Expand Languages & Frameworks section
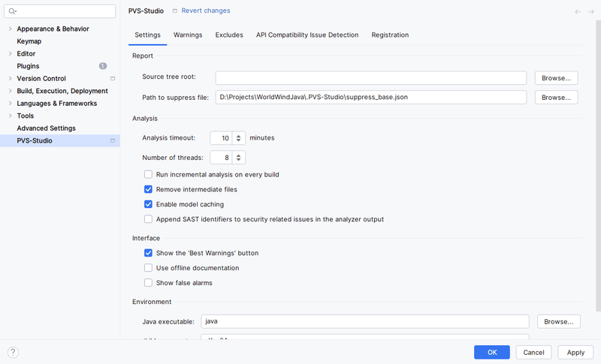Screen dimensions: 601x364 click(10, 104)
